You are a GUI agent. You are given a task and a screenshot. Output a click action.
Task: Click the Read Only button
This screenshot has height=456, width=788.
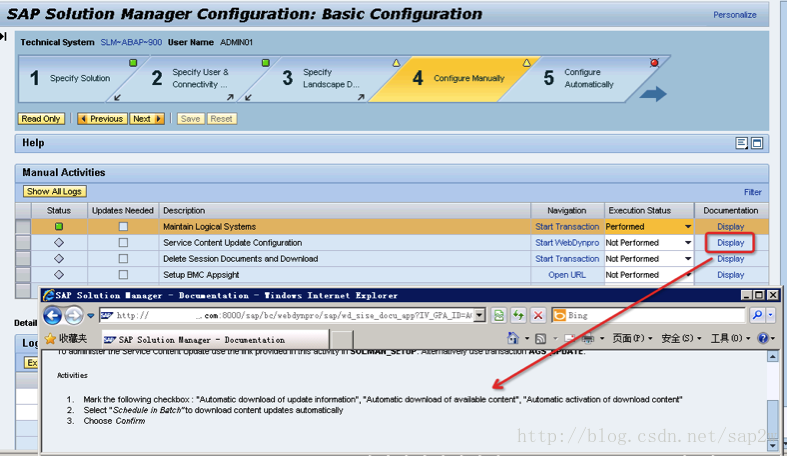[x=41, y=119]
